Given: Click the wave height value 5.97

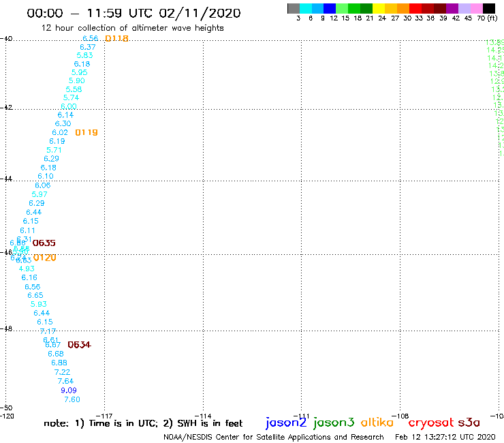Looking at the screenshot, I should coord(40,194).
